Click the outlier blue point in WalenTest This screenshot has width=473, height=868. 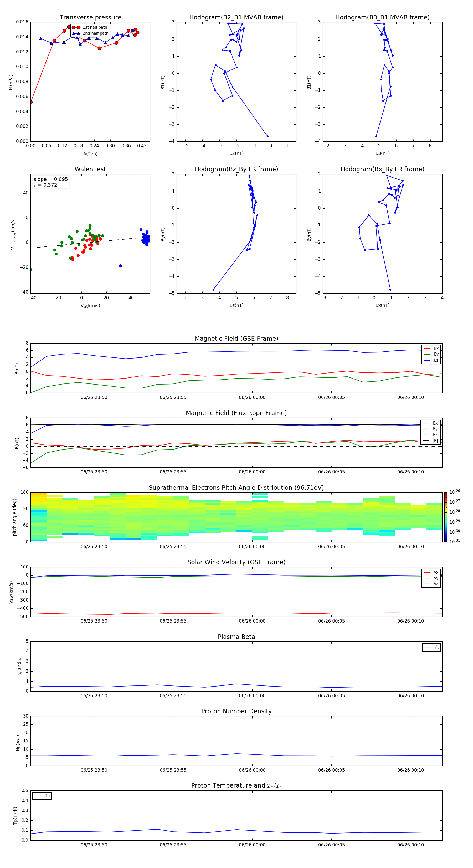(121, 266)
